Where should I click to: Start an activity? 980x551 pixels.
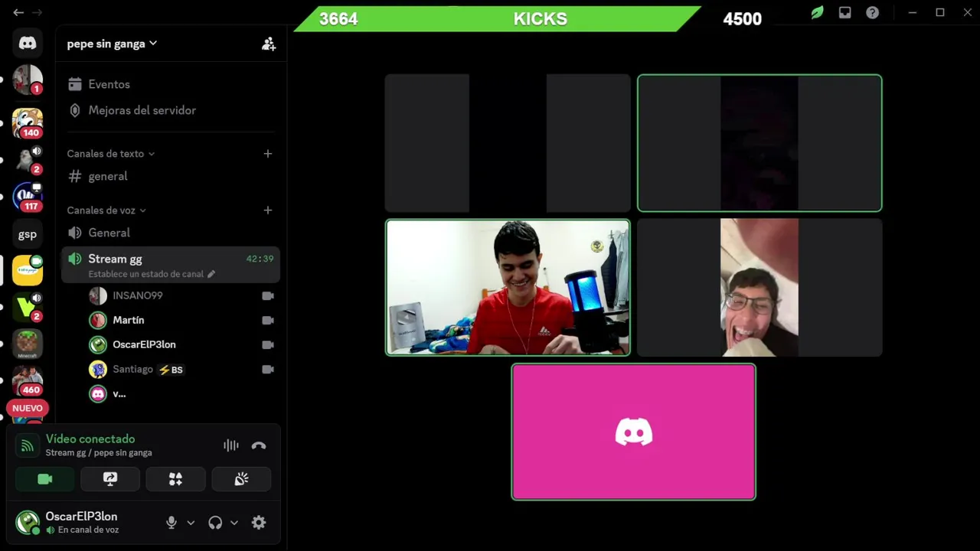(x=175, y=479)
